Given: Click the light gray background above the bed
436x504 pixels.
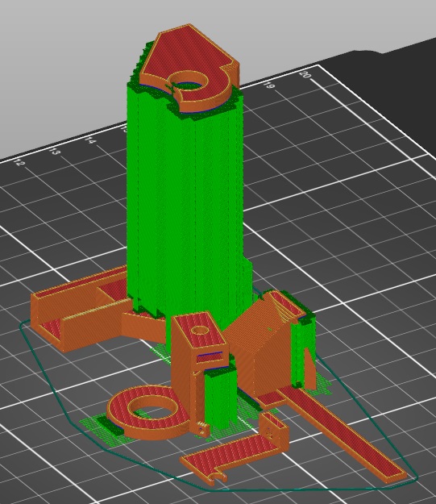Looking at the screenshot, I should click(x=64, y=65).
